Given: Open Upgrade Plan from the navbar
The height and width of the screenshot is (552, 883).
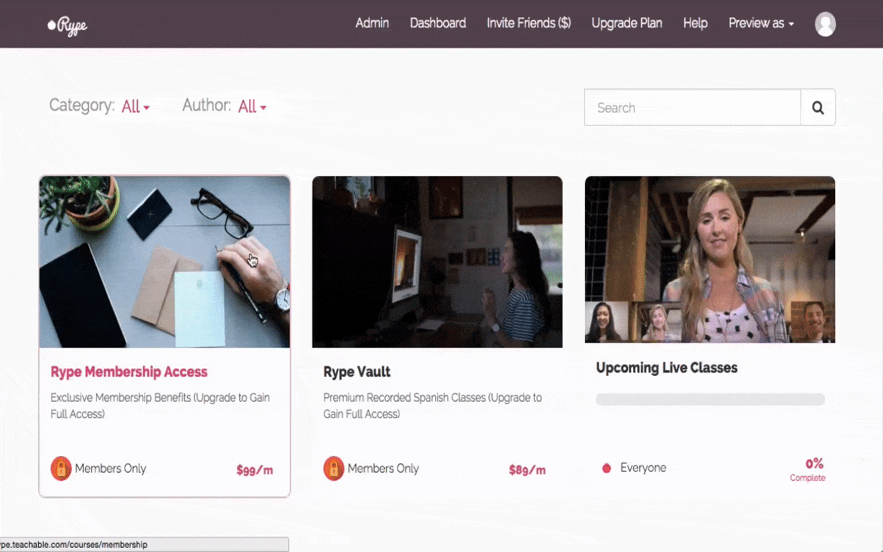Looking at the screenshot, I should pos(627,23).
